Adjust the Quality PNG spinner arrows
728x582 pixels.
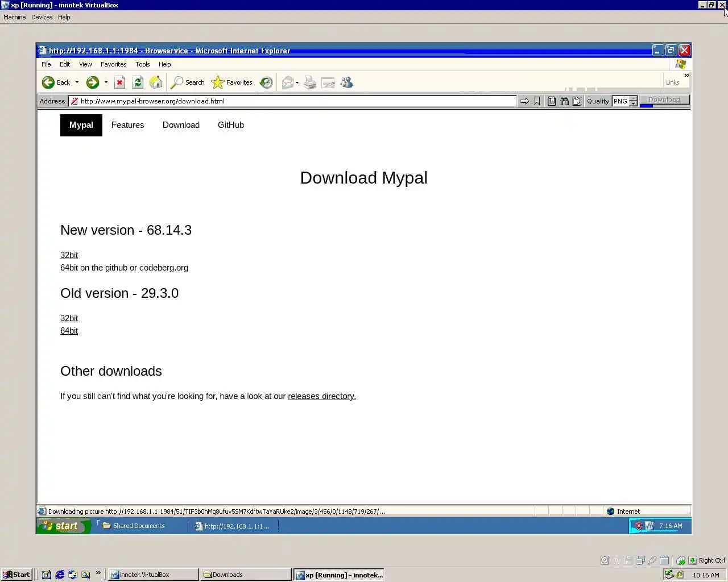point(633,101)
